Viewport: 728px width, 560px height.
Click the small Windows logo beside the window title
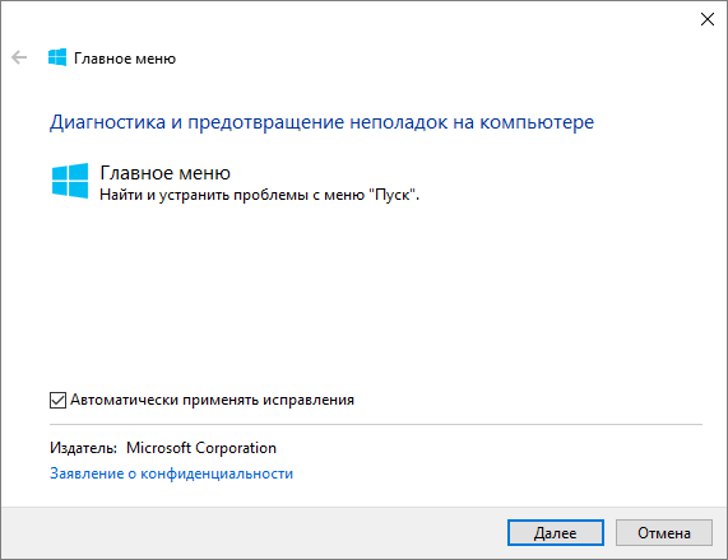point(57,58)
